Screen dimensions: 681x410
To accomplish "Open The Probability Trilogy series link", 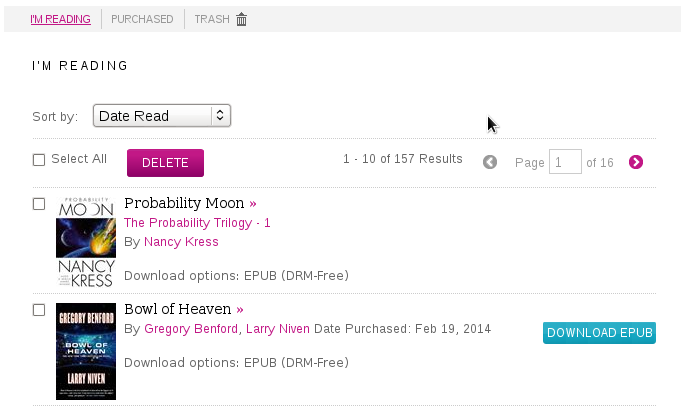I will (x=188, y=223).
